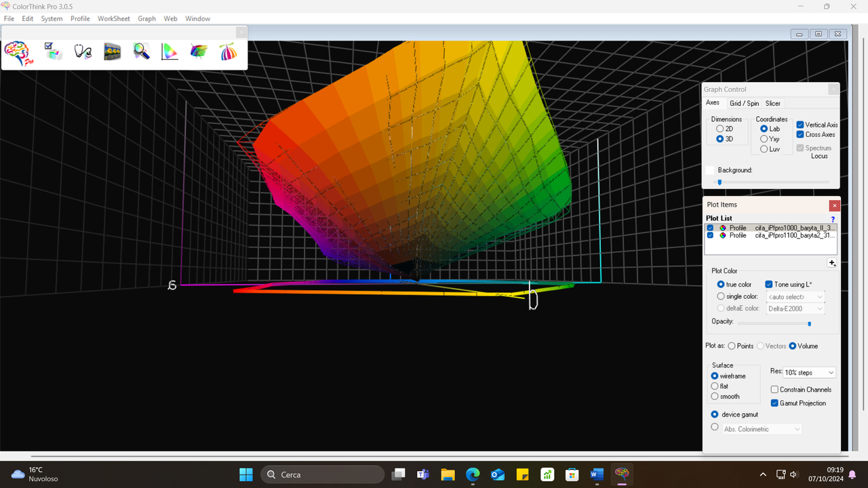
Task: Open the 3D gamut Grapher tool
Action: [x=198, y=52]
